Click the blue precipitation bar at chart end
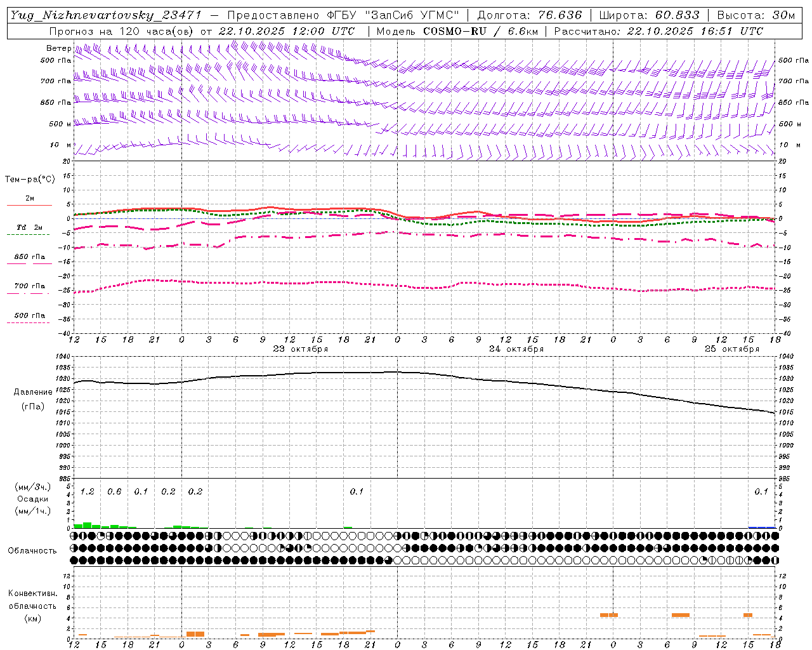The width and height of the screenshot is (812, 650). (x=761, y=527)
